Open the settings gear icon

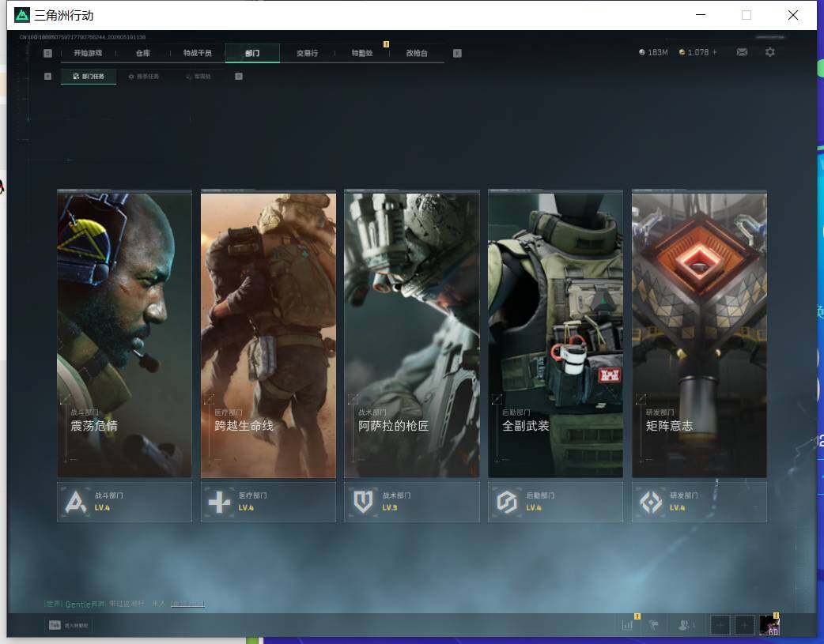pos(770,52)
